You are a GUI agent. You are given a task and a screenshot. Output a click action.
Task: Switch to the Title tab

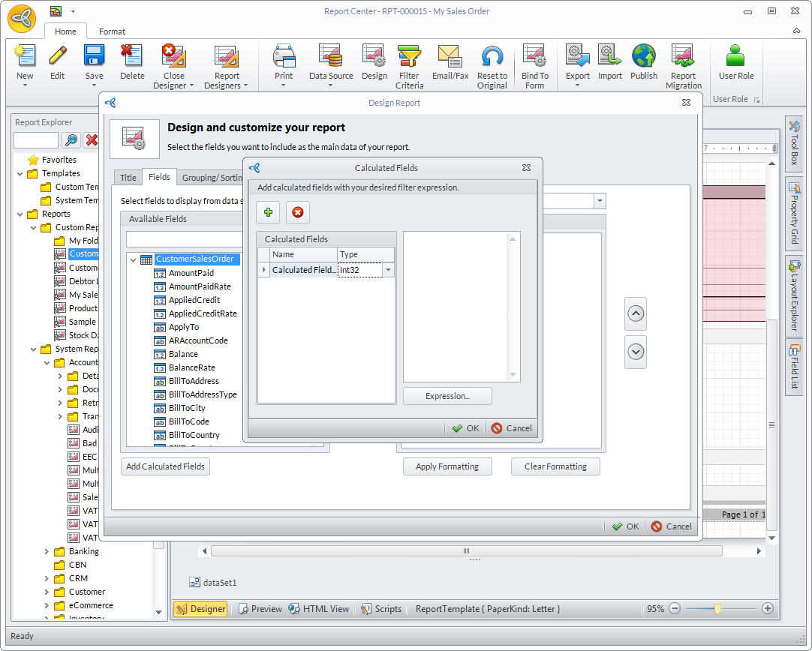[128, 178]
